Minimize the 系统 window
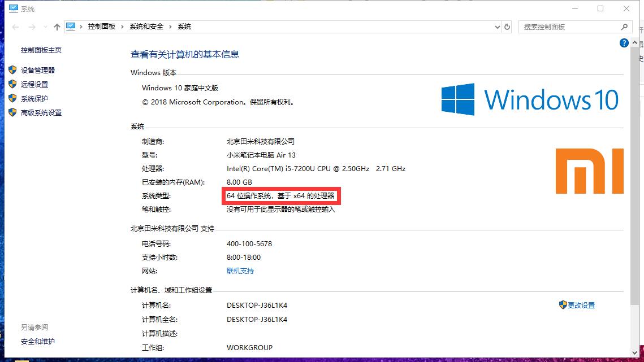The image size is (644, 362). (x=575, y=8)
